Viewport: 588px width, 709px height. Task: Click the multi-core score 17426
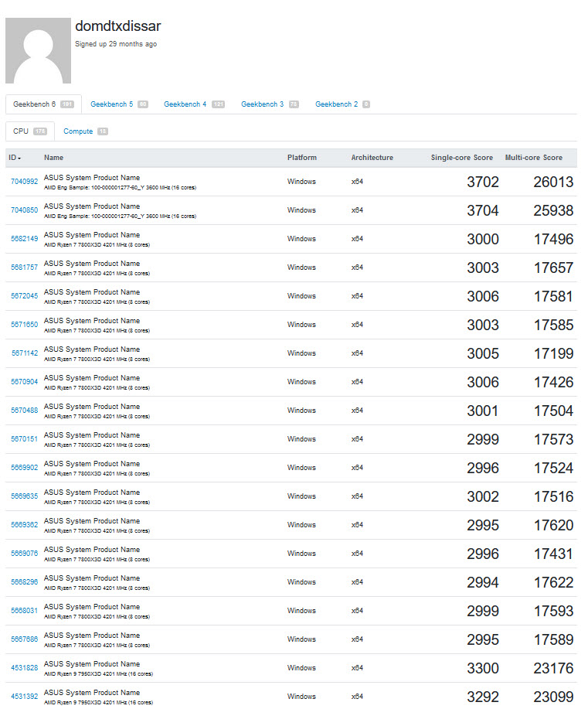pyautogui.click(x=554, y=383)
